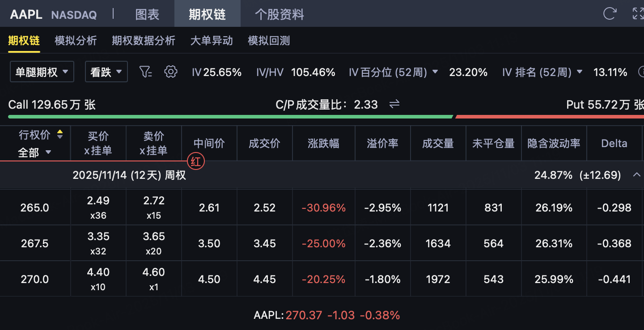Click the 270.0 strike bid price 4.40
This screenshot has height=330, width=644.
(98, 272)
